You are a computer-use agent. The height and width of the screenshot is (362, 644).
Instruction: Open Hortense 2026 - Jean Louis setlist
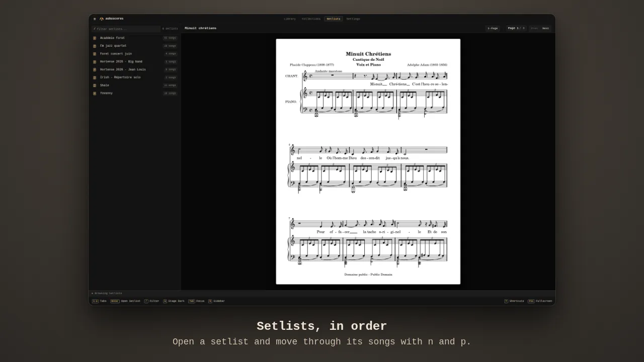pyautogui.click(x=135, y=69)
